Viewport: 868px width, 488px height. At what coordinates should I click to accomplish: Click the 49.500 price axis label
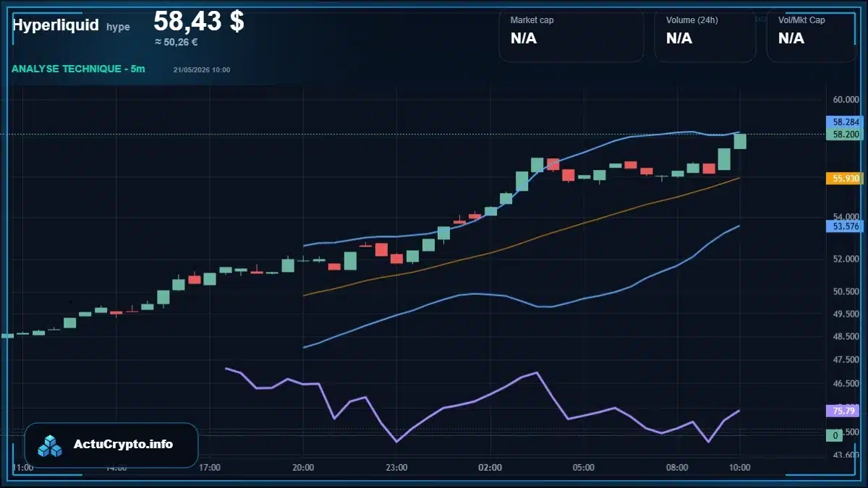[x=845, y=314]
